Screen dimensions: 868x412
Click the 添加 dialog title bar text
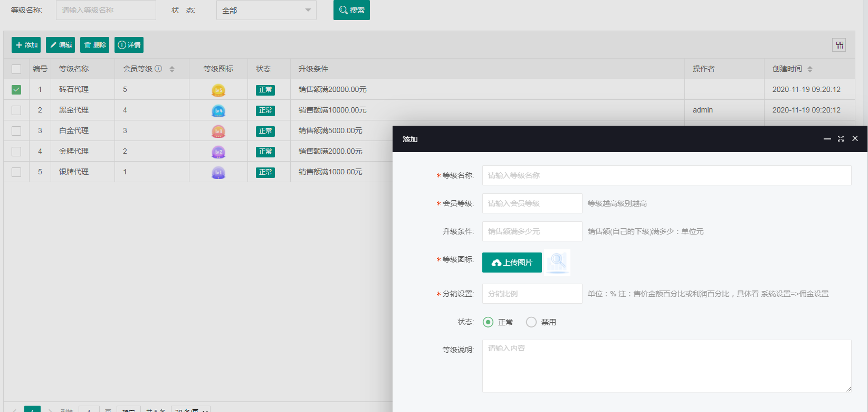(410, 139)
